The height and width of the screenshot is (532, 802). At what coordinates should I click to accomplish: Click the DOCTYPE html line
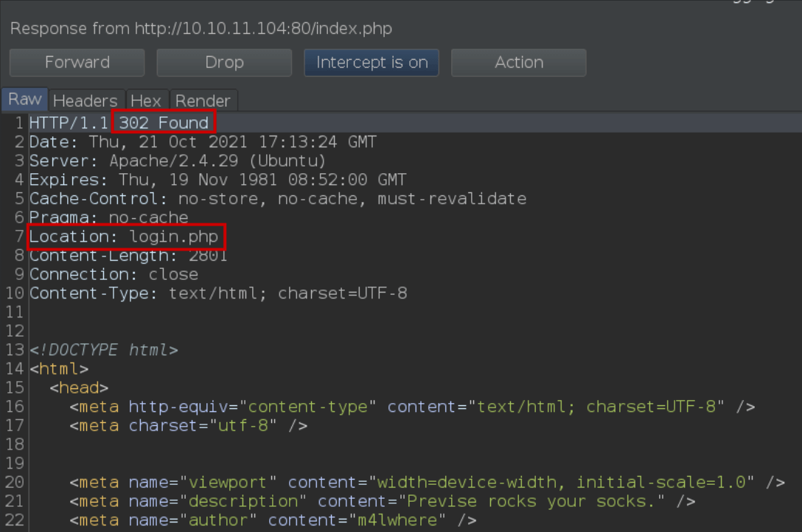click(x=104, y=350)
